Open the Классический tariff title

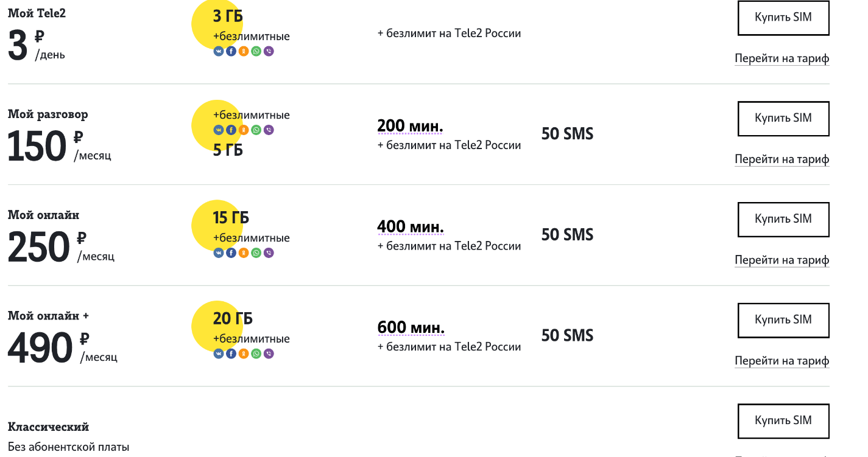click(x=48, y=427)
